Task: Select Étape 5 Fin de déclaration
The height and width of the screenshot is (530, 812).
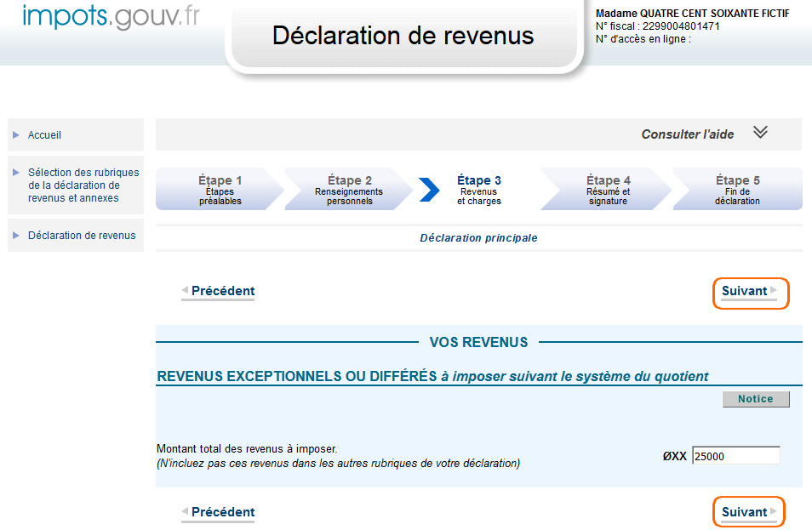Action: coord(737,190)
